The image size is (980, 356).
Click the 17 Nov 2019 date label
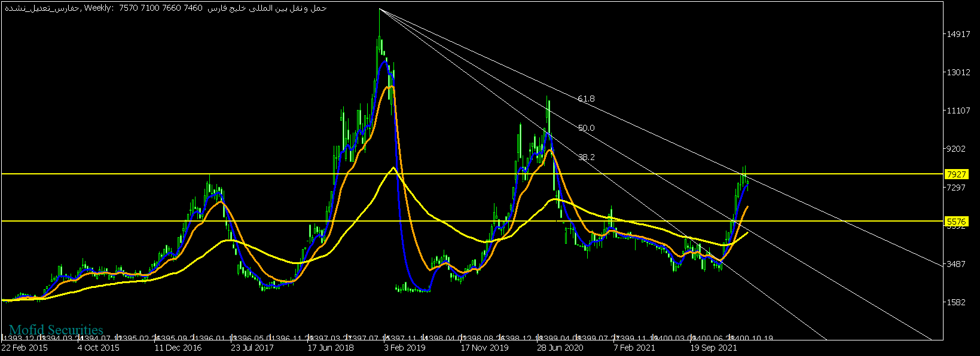[484, 348]
